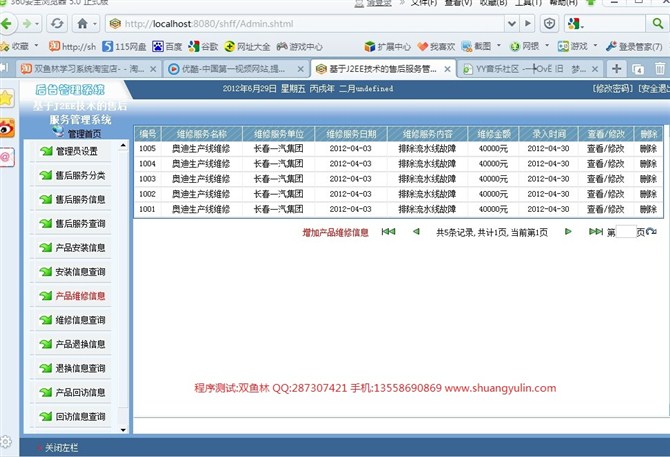
Task: Open the 游戏中心 bookmark
Action: pos(300,47)
